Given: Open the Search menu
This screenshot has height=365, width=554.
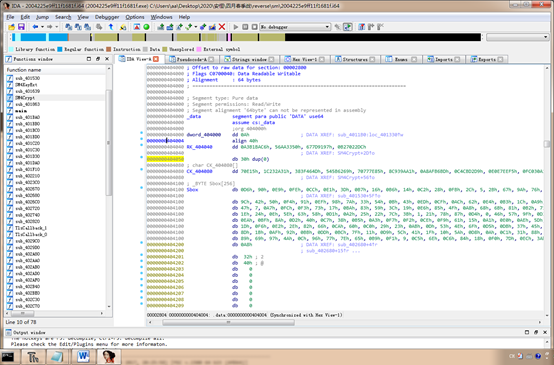Looking at the screenshot, I should coord(63,17).
